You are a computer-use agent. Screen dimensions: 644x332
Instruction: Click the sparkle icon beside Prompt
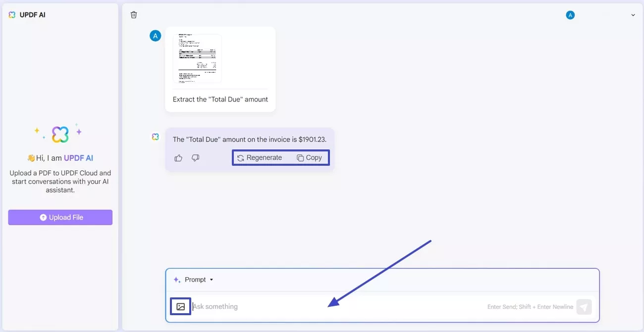[x=177, y=280]
